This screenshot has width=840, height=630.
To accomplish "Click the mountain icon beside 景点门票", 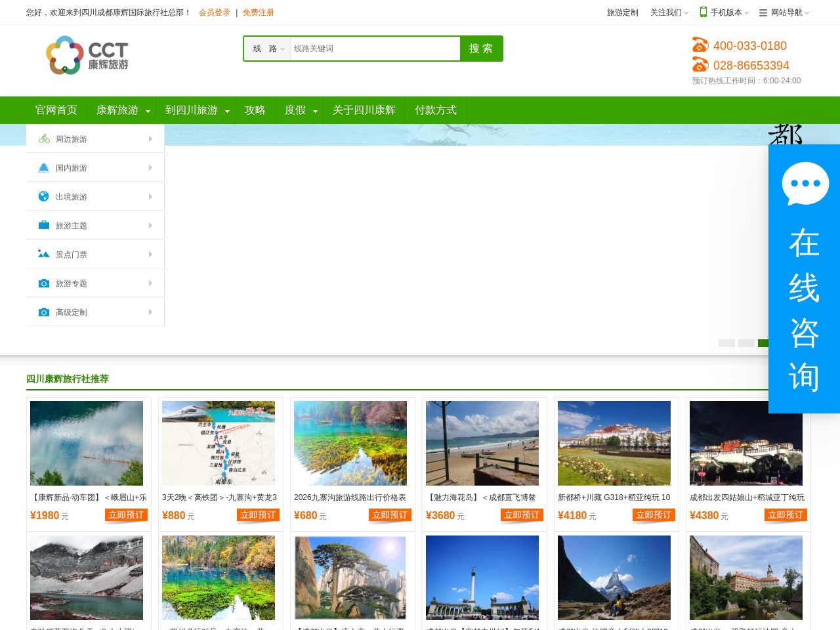I will (44, 254).
